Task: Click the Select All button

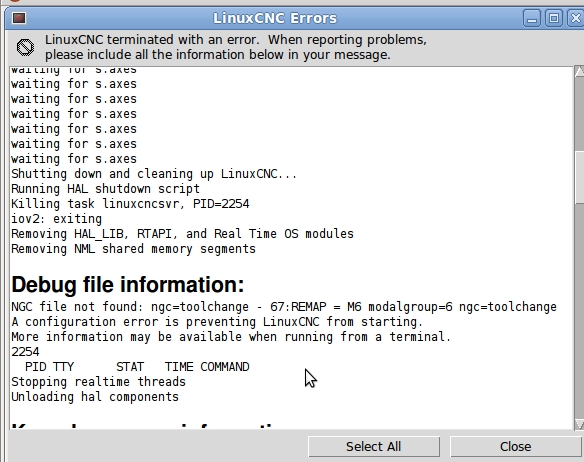Action: pyautogui.click(x=374, y=446)
